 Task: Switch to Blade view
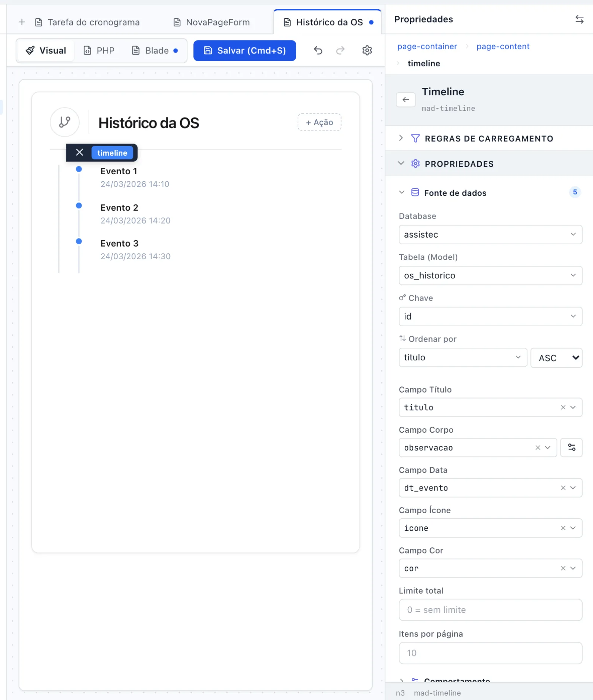click(155, 50)
